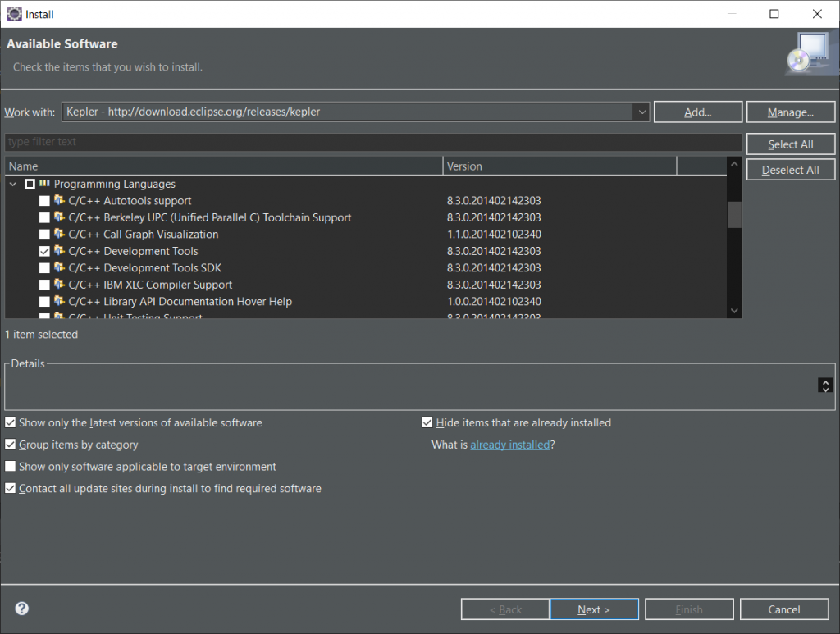Screen dimensions: 840x634
Task: Click the feature icon beside C/C++ Autotools support
Action: (x=59, y=200)
